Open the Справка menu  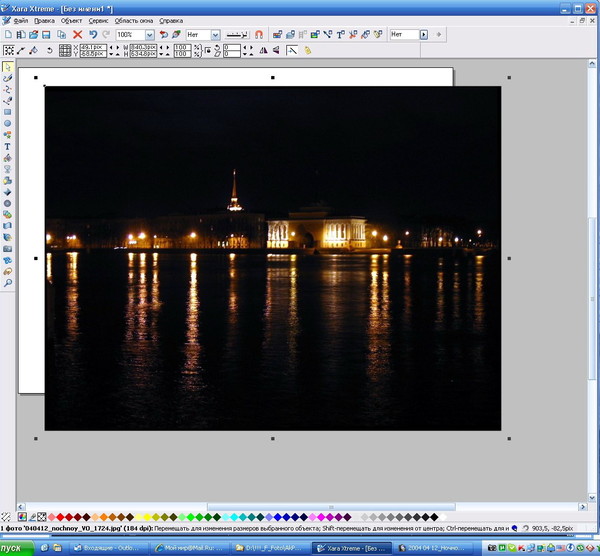(x=171, y=21)
